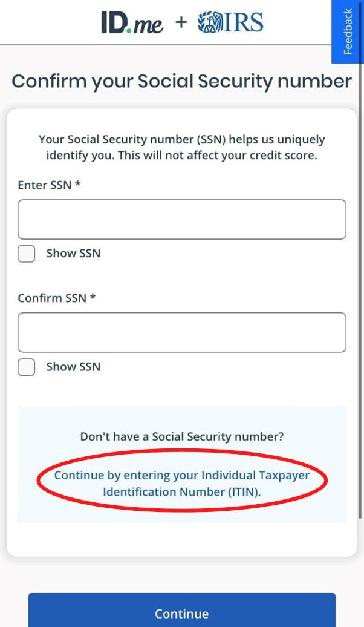The image size is (364, 627).
Task: Enable Show SSN checkbox under Enter SSN
Action: (27, 254)
